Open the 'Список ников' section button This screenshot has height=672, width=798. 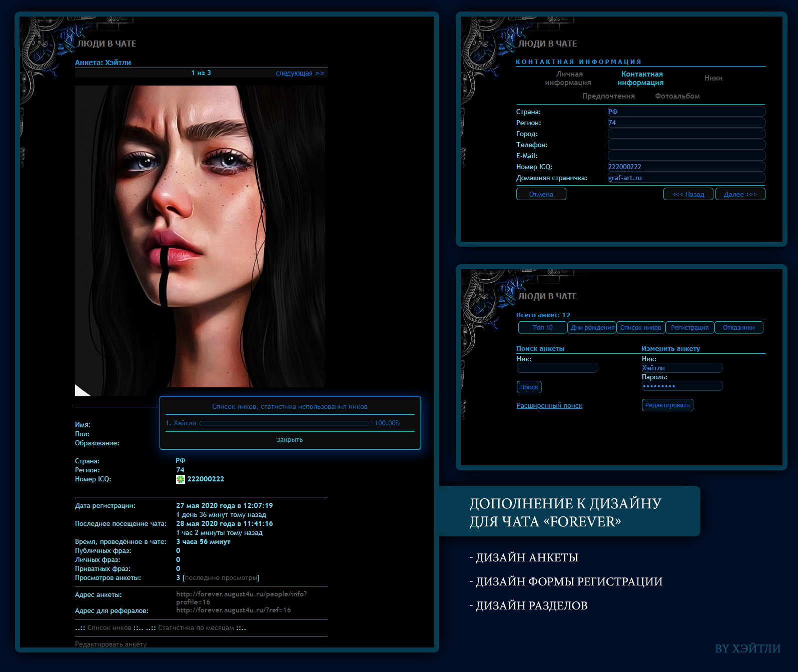click(641, 328)
